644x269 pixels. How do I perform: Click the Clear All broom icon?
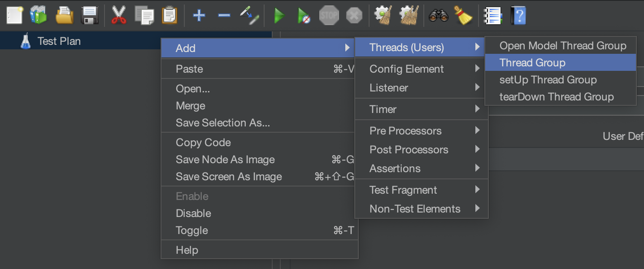(463, 16)
